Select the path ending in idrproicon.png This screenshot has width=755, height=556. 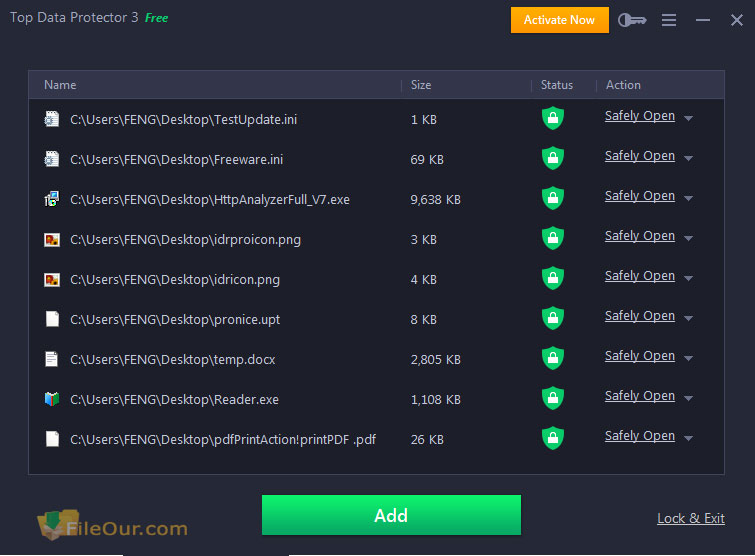185,240
